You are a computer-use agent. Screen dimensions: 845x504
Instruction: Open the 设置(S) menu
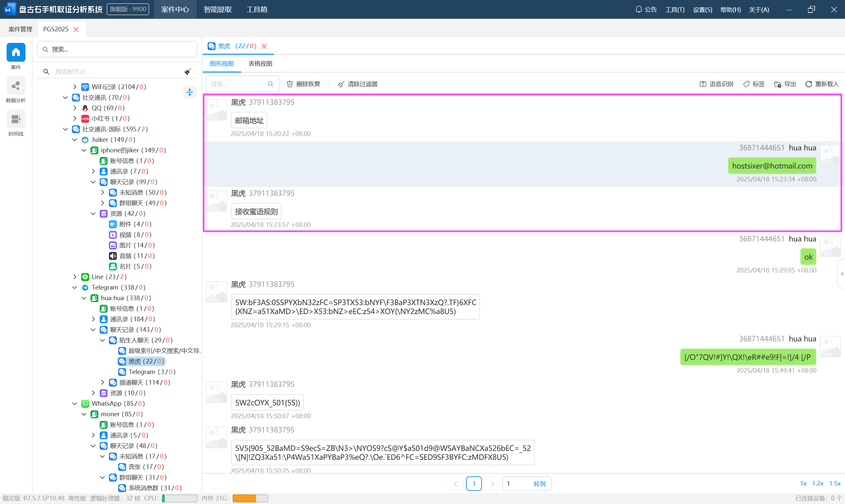tap(702, 10)
